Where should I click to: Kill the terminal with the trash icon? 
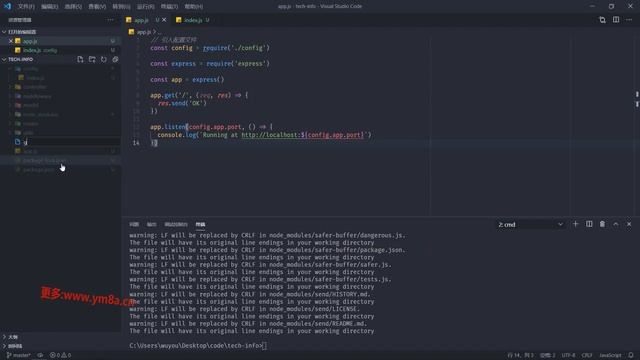tap(602, 224)
